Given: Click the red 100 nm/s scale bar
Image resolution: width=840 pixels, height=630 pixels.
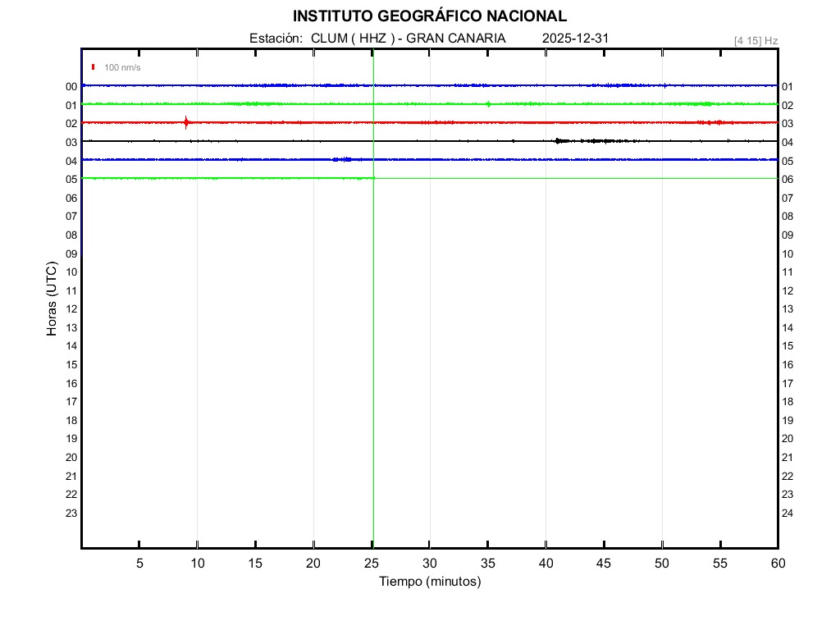Looking at the screenshot, I should (x=94, y=67).
